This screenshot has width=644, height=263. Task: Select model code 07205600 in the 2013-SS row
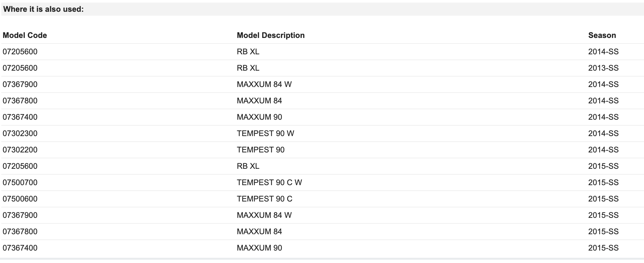coord(20,68)
